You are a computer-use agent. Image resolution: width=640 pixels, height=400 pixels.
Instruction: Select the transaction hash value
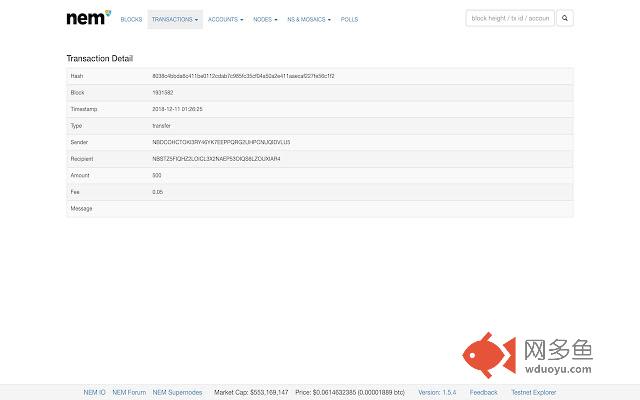pyautogui.click(x=243, y=76)
